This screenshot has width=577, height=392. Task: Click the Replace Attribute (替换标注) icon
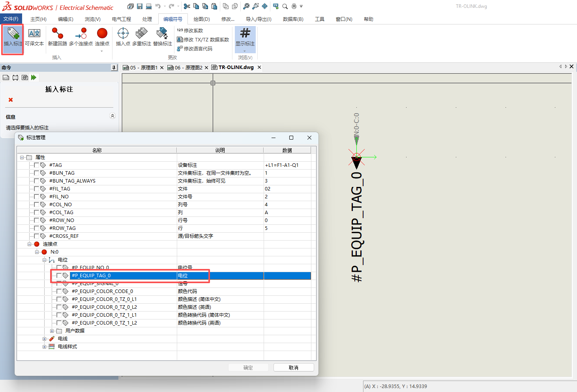pyautogui.click(x=162, y=35)
